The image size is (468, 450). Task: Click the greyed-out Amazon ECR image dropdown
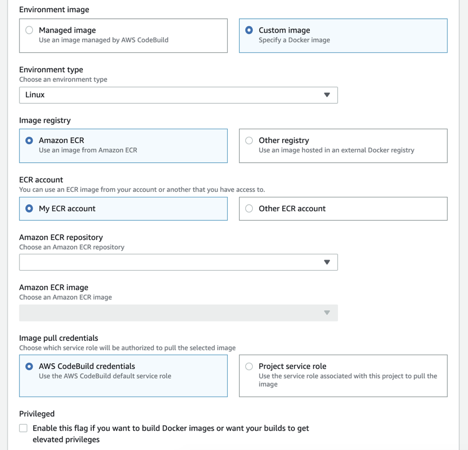(178, 313)
